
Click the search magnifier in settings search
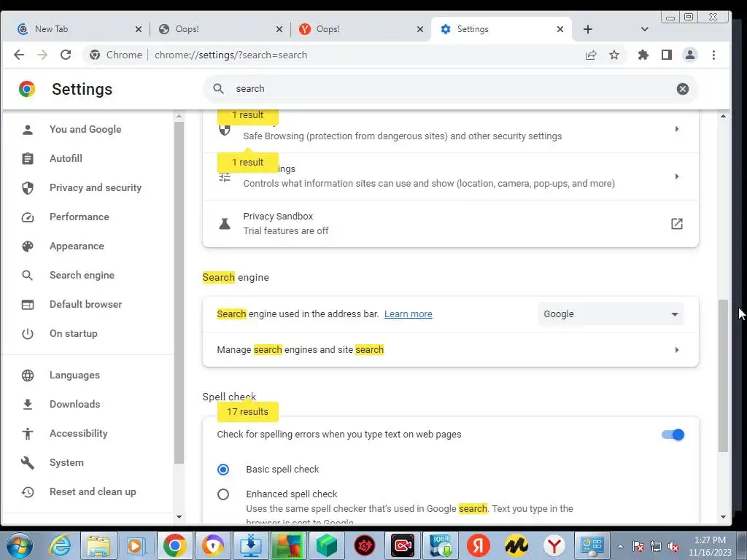pos(218,88)
